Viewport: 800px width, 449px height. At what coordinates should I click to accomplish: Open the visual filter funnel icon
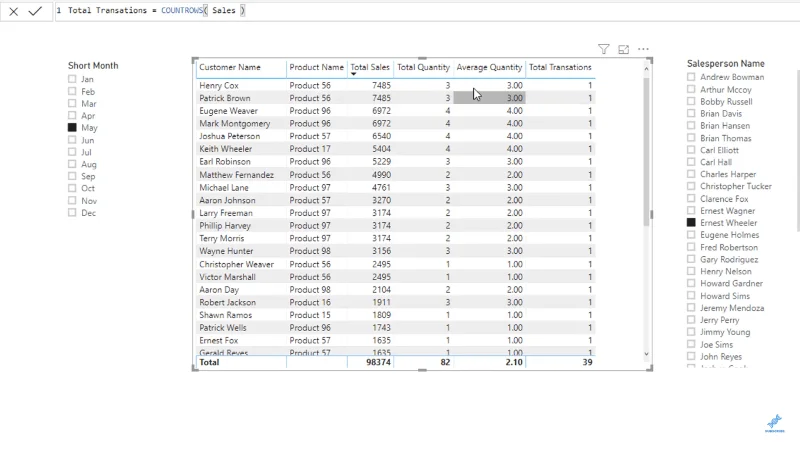tap(604, 49)
